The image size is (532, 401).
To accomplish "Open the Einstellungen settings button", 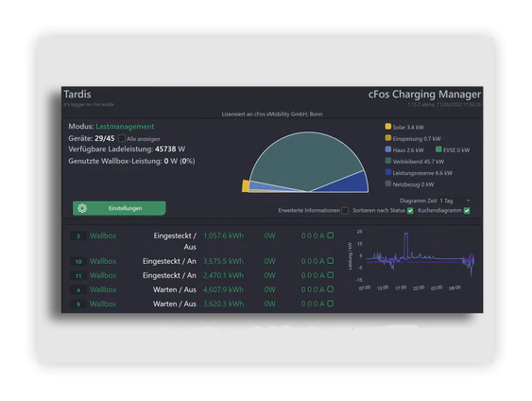I will pos(119,208).
